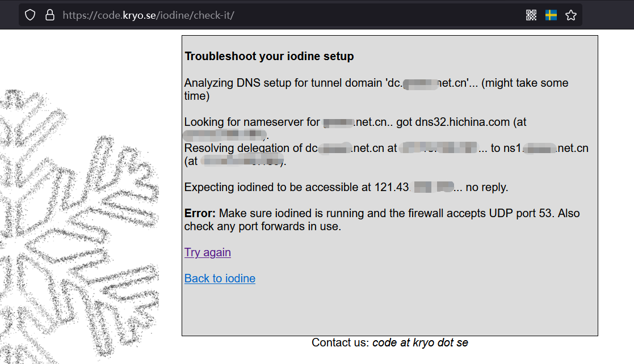The height and width of the screenshot is (364, 634).
Task: Click the 'Troubleshoot your iodine setup' heading
Action: click(x=269, y=56)
